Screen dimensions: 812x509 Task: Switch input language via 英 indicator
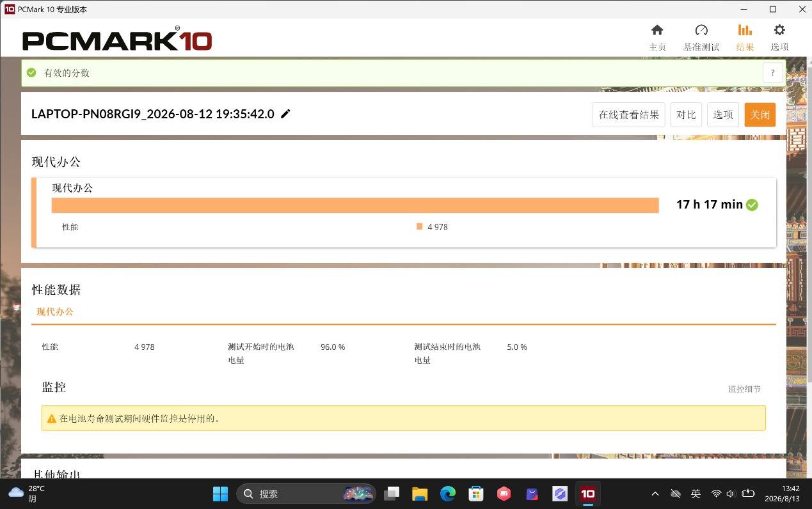(696, 494)
